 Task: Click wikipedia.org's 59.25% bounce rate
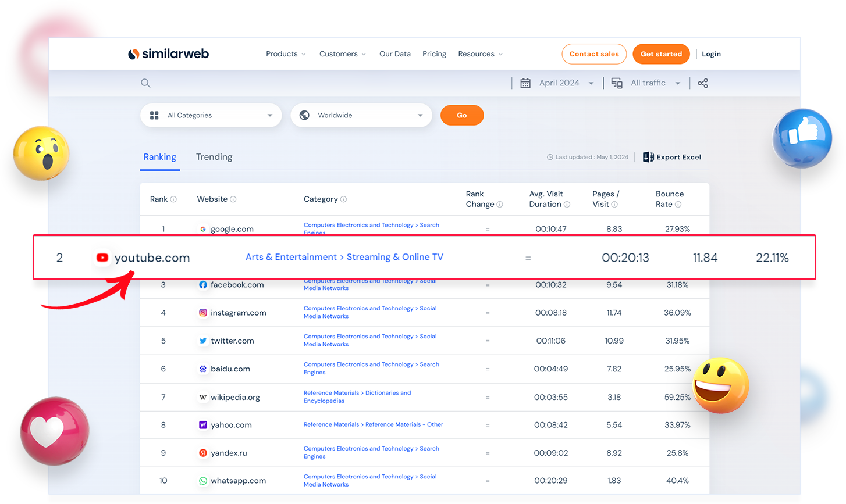tap(678, 397)
